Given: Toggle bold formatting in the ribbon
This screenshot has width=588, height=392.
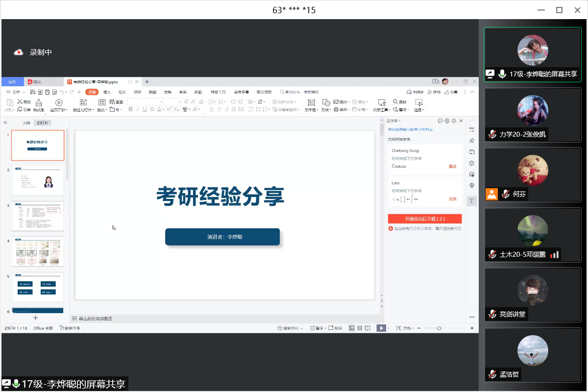Looking at the screenshot, I should [131, 110].
